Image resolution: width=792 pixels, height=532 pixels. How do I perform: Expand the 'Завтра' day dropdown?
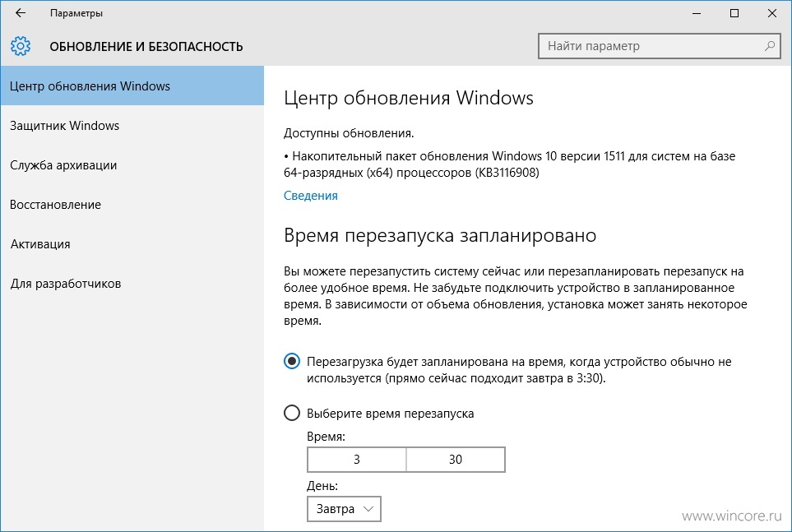pyautogui.click(x=344, y=509)
